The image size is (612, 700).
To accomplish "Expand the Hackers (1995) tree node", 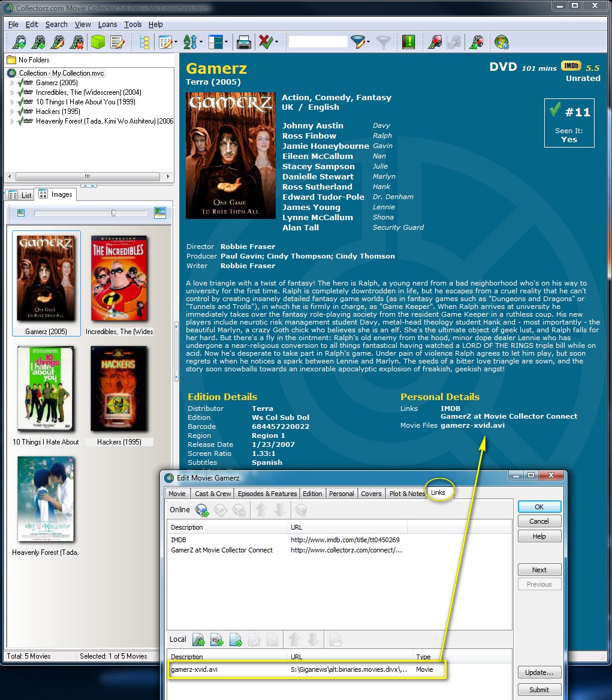I will tap(12, 112).
